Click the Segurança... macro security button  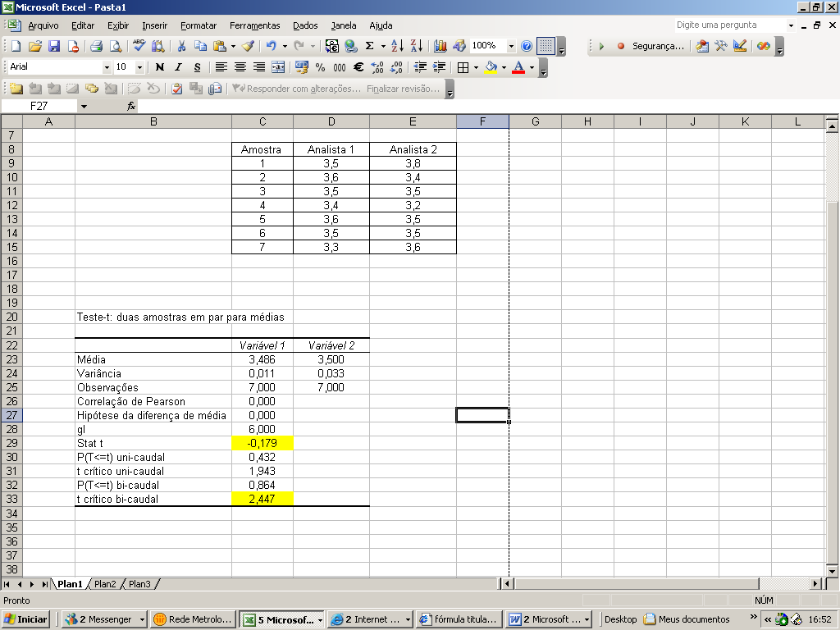pos(658,46)
